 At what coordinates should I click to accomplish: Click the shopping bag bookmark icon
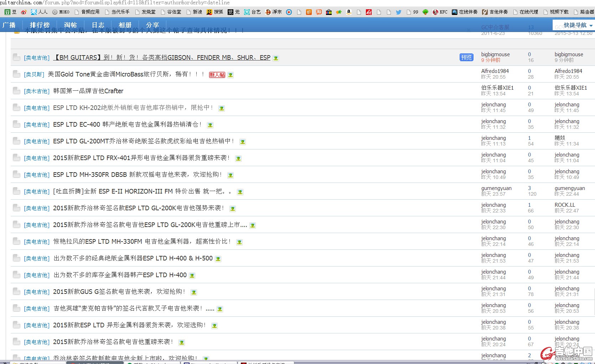(329, 12)
